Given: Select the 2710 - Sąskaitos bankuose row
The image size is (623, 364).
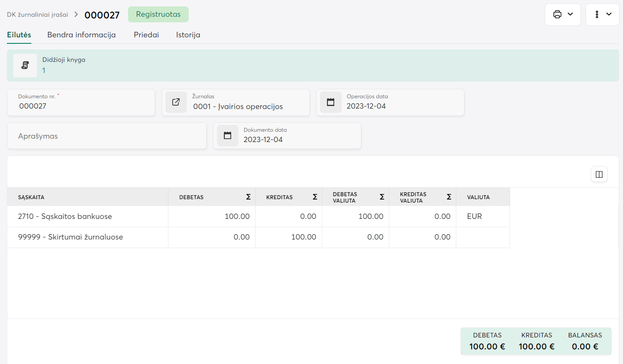Looking at the screenshot, I should (65, 216).
